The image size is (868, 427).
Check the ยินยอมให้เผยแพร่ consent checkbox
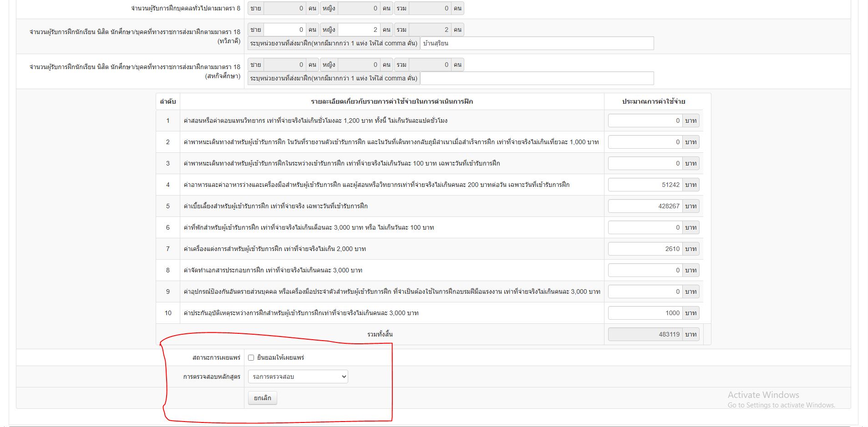tap(251, 358)
